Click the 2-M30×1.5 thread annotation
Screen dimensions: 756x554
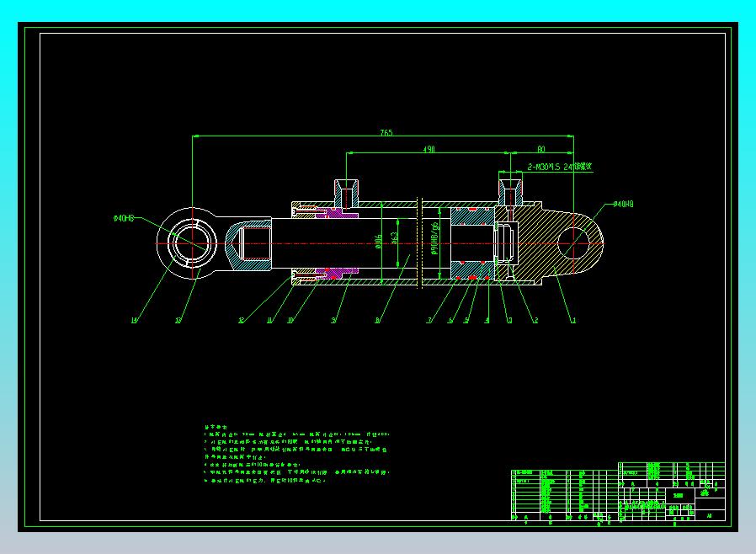(x=560, y=167)
